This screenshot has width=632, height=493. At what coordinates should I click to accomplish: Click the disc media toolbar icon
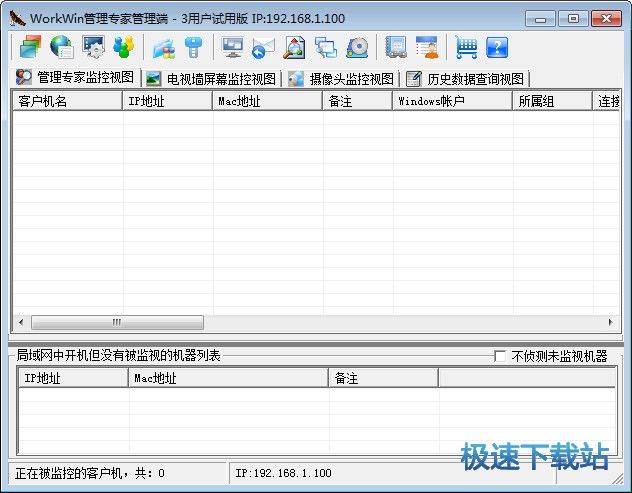[x=357, y=46]
